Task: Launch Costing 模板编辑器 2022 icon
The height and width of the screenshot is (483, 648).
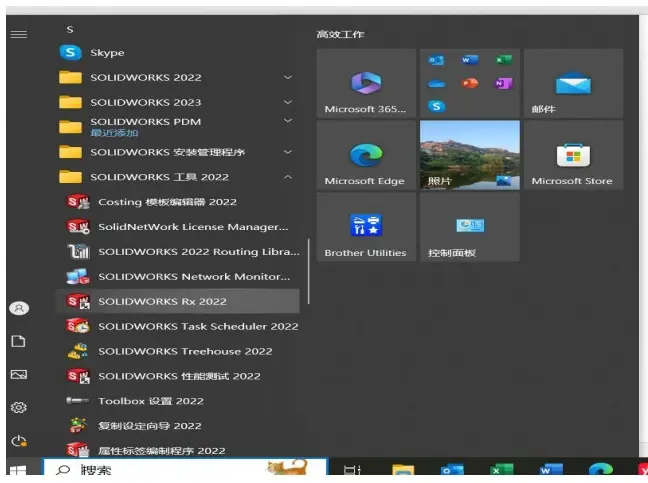Action: 78,202
